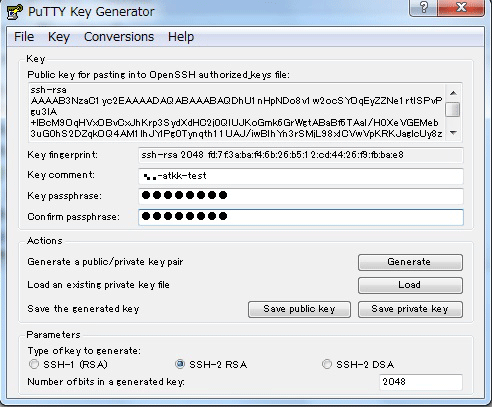Open the Help menu
The height and width of the screenshot is (407, 492).
[181, 37]
